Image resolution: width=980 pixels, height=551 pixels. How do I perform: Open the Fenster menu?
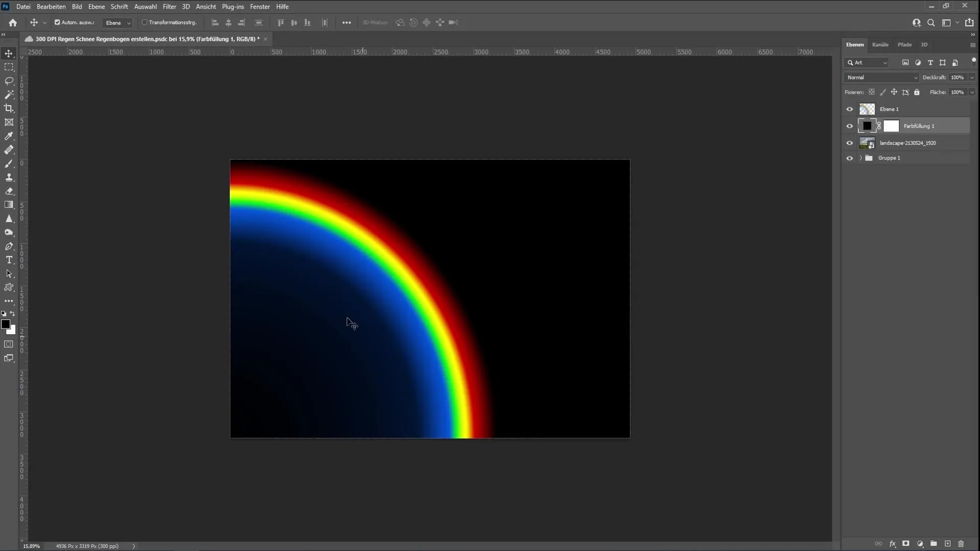[259, 6]
